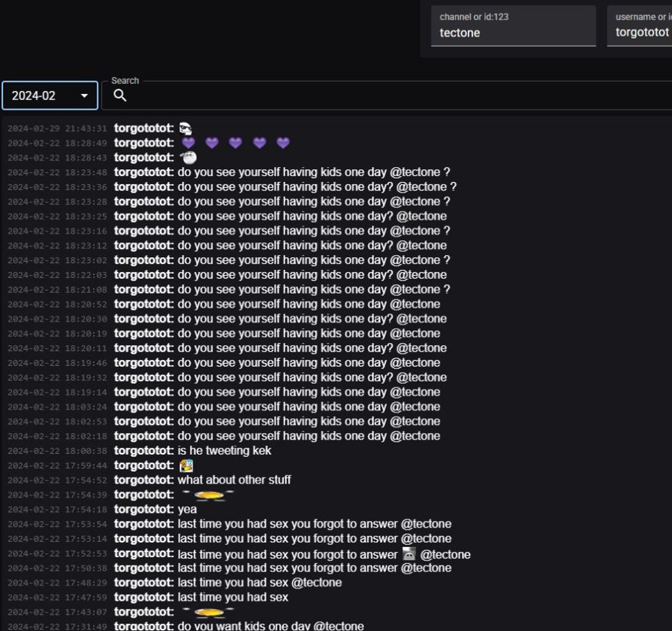This screenshot has height=631, width=672.
Task: Click the magnifier search icon
Action: pos(120,95)
